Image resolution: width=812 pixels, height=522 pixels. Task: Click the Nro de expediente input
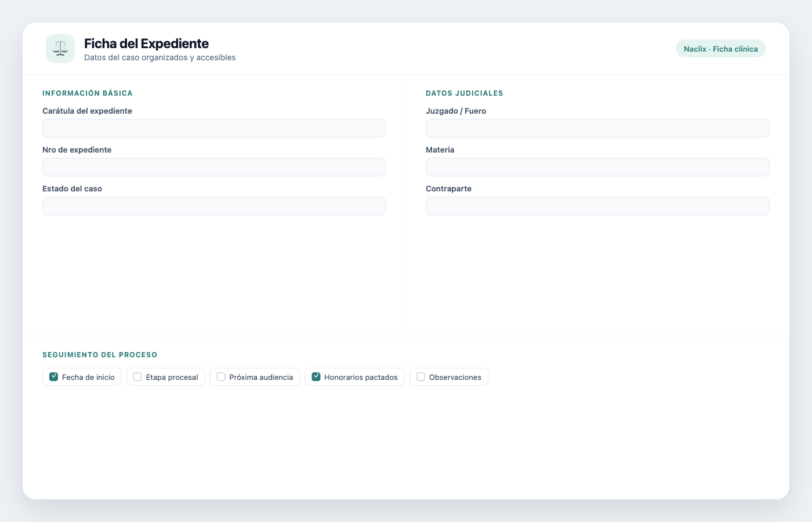pyautogui.click(x=214, y=167)
